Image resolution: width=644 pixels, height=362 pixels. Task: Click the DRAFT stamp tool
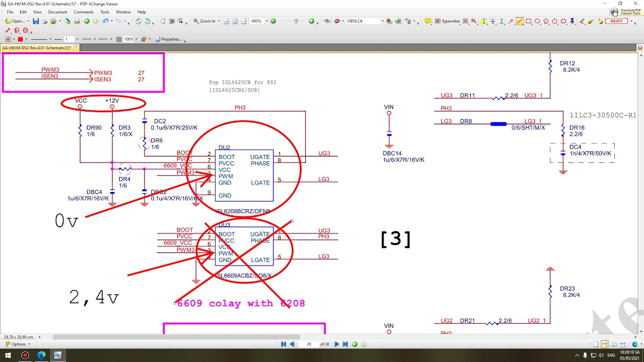[616, 21]
